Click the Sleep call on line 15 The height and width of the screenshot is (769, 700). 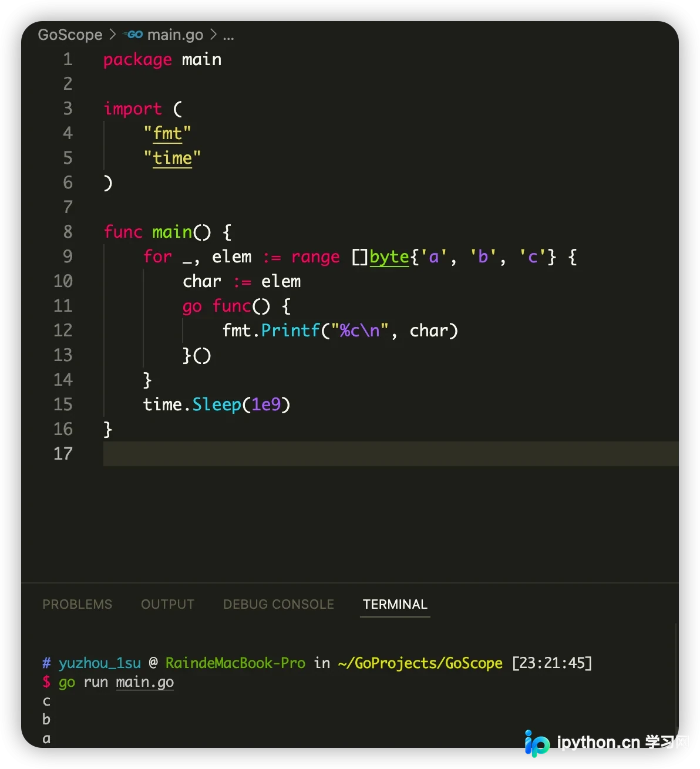(217, 404)
